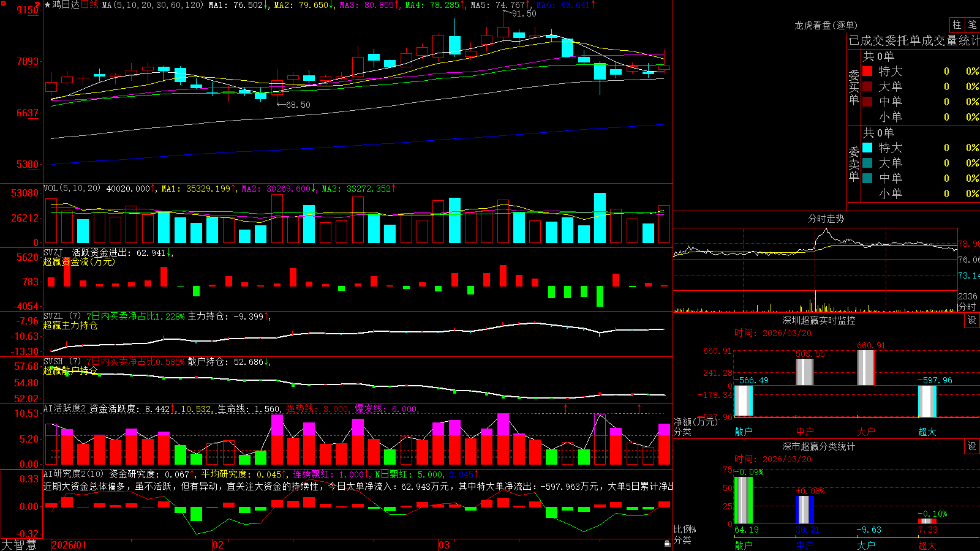The width and height of the screenshot is (980, 551).
Task: Select 超大 category in 实时监控 chart
Action: 927,432
